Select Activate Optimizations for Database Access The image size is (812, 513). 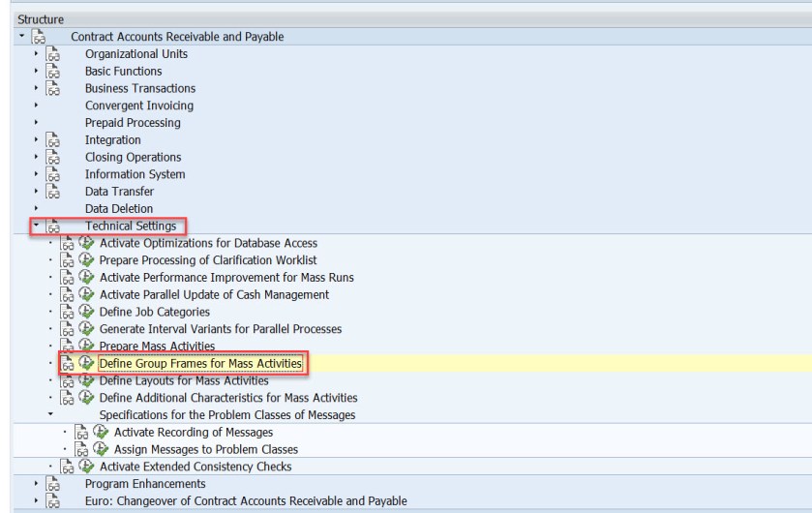(x=208, y=243)
